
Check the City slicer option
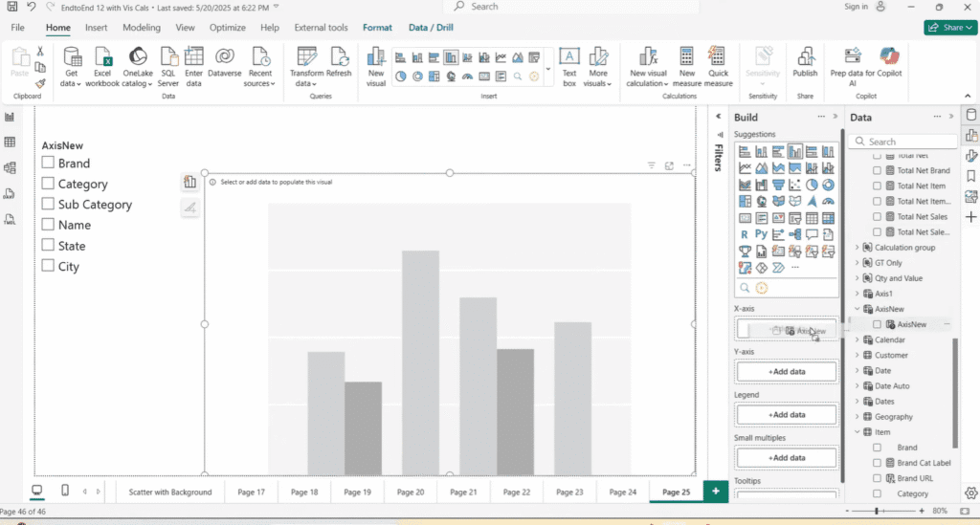pyautogui.click(x=48, y=265)
